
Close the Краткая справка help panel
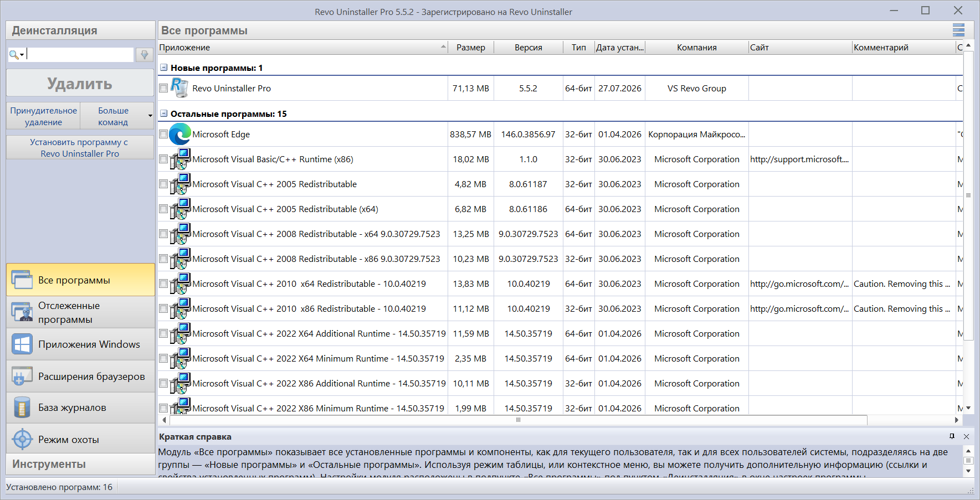[967, 436]
